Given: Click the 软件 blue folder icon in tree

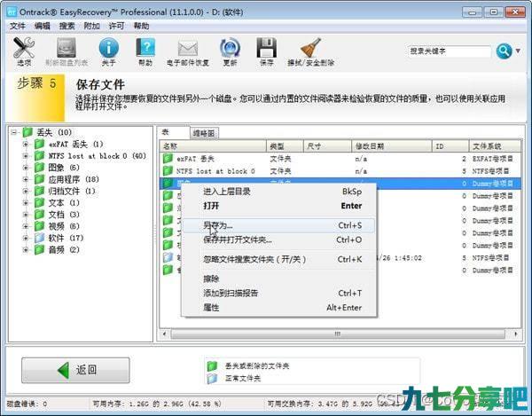Looking at the screenshot, I should [39, 238].
